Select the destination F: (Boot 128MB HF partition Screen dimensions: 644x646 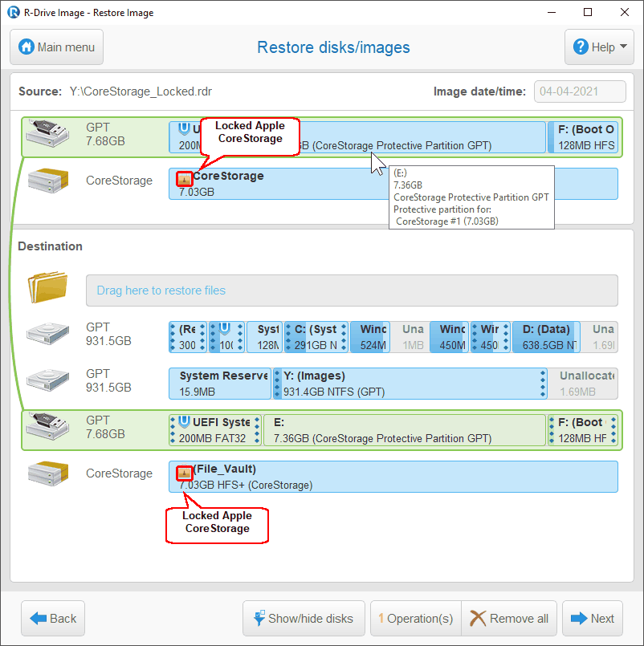click(x=583, y=430)
